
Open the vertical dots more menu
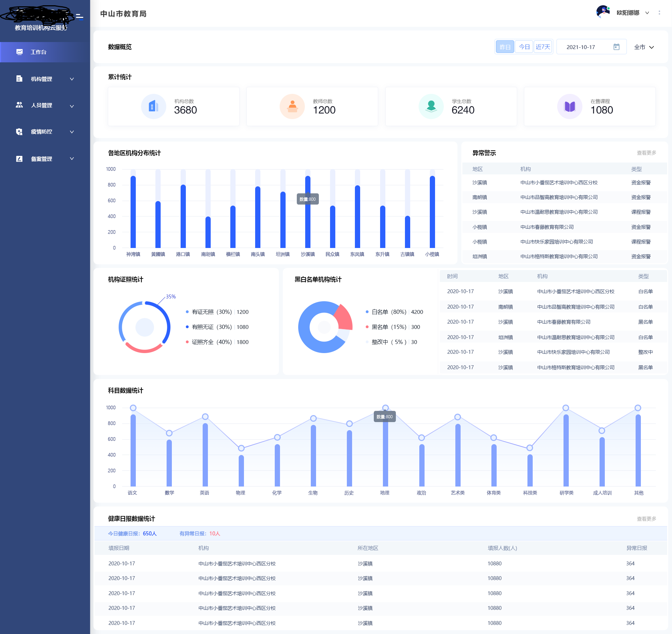tap(659, 13)
